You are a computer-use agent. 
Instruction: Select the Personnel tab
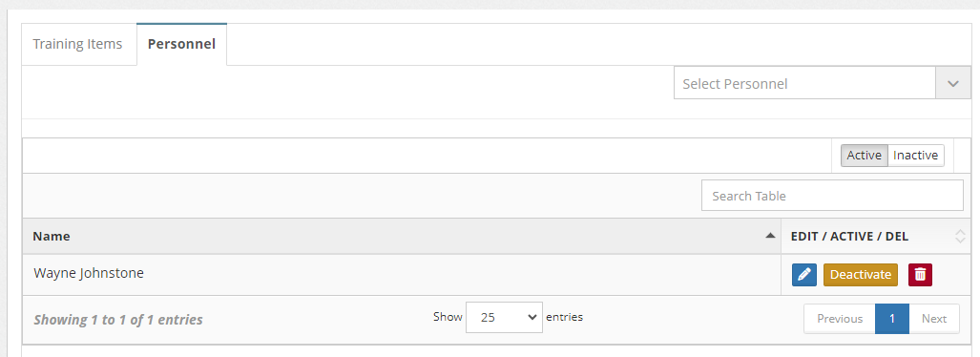pos(182,45)
